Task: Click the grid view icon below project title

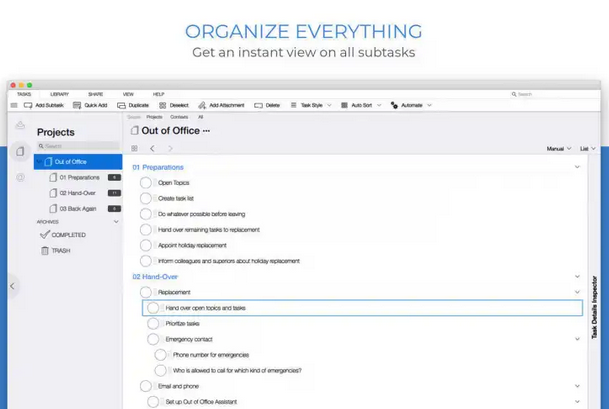Action: click(134, 148)
